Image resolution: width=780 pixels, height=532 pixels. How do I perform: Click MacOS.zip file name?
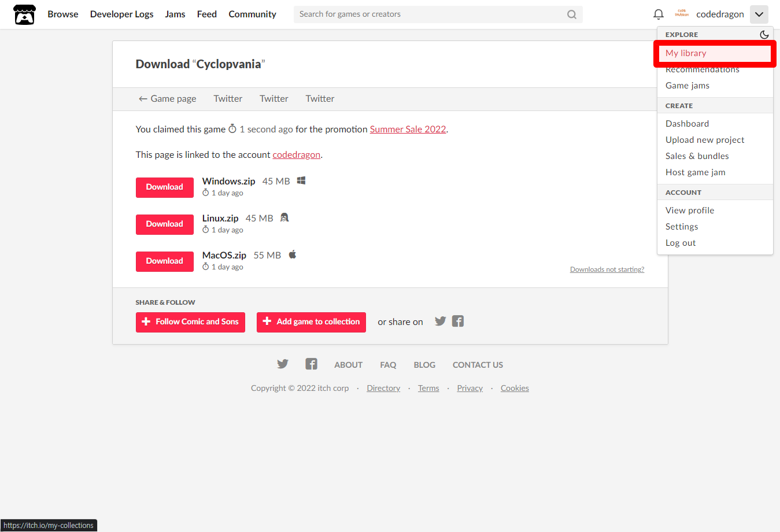(224, 256)
